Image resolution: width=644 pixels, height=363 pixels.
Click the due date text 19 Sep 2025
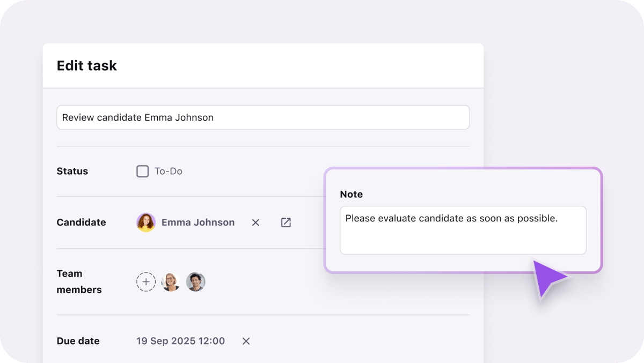point(180,340)
